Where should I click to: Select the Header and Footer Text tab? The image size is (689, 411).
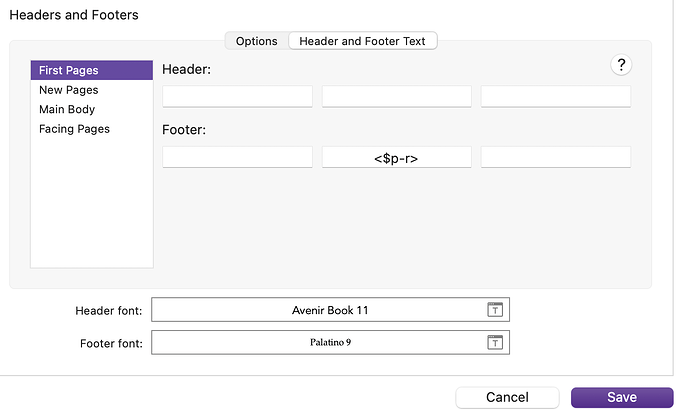[363, 41]
